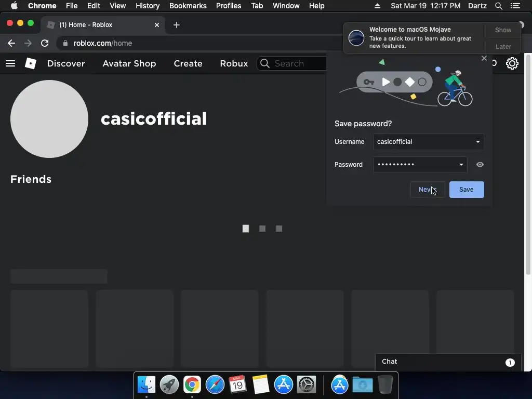The image size is (532, 399).
Task: Click the Chat unread count badge
Action: [510, 362]
